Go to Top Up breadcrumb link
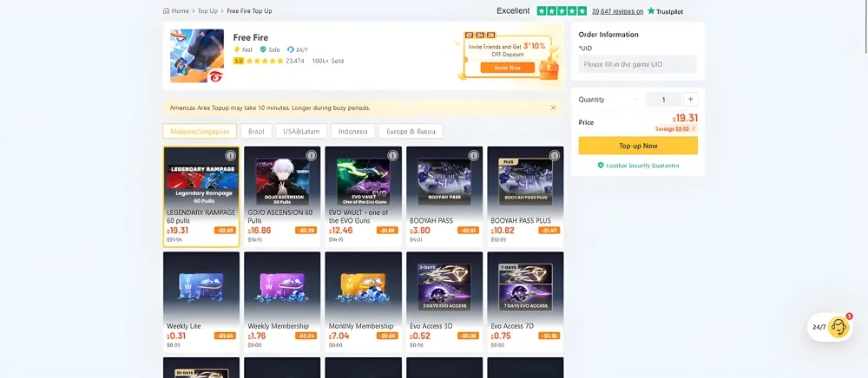This screenshot has height=378, width=868. pos(207,11)
